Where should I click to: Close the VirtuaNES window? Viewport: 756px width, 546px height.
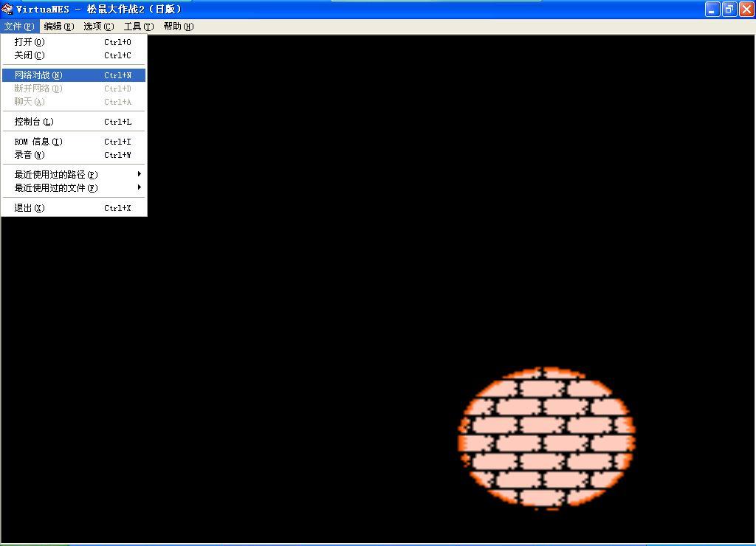(746, 9)
